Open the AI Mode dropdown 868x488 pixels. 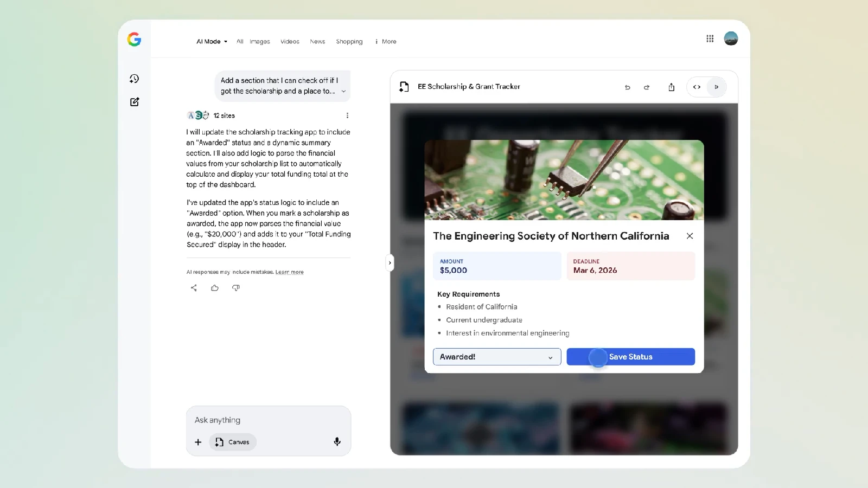tap(211, 41)
